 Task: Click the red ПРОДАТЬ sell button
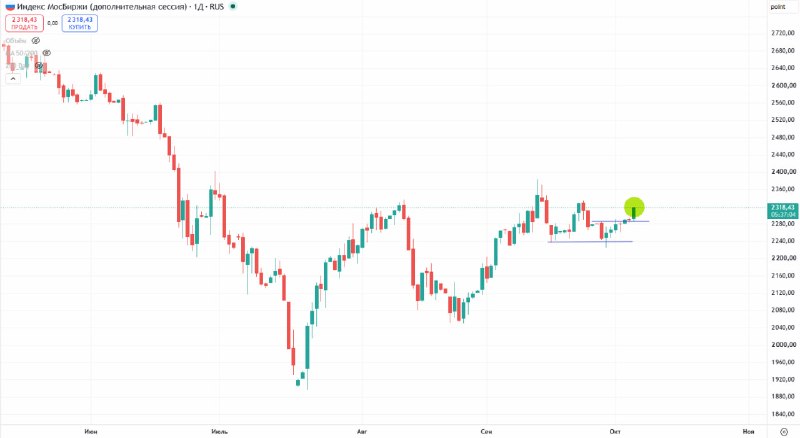[24, 23]
